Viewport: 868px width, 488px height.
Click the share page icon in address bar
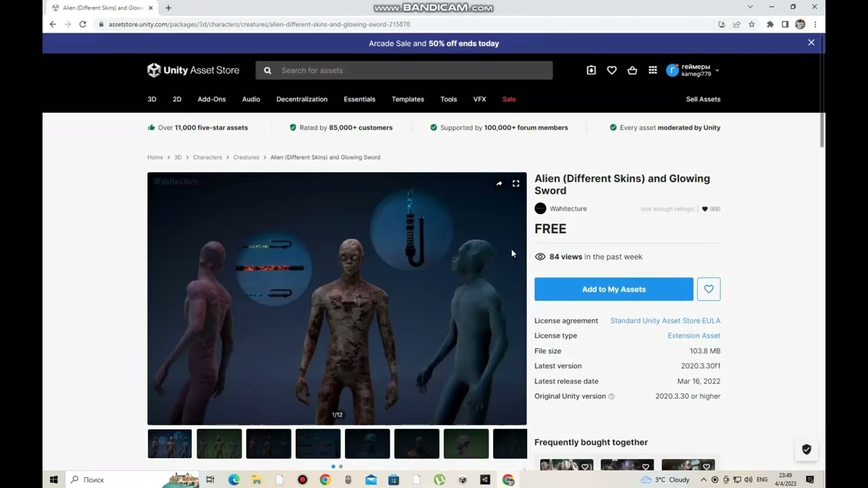pos(736,24)
